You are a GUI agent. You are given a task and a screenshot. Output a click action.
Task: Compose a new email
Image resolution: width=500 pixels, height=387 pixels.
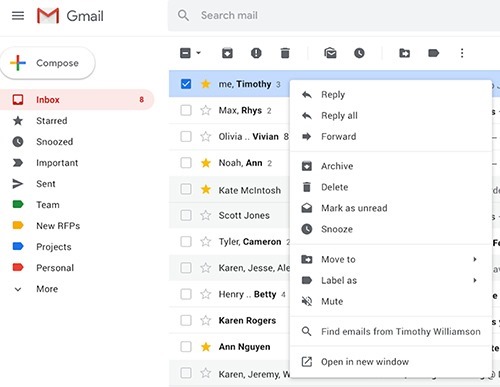coord(48,63)
